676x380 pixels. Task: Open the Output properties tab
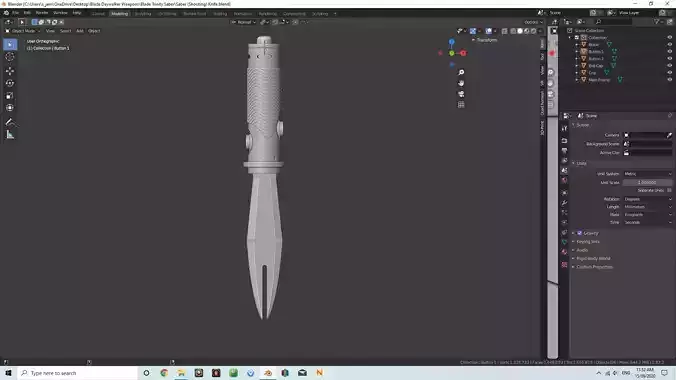tap(564, 151)
